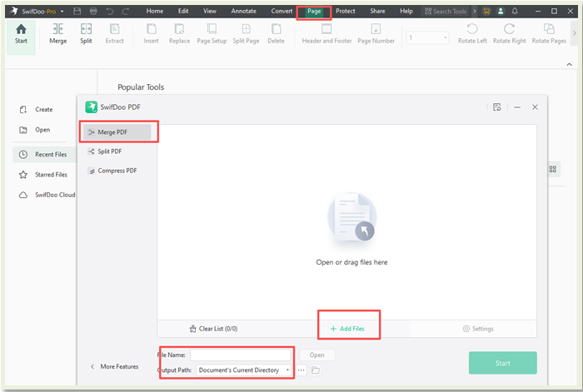This screenshot has width=583, height=392.
Task: Click the undo arrow in title bar
Action: pyautogui.click(x=110, y=11)
